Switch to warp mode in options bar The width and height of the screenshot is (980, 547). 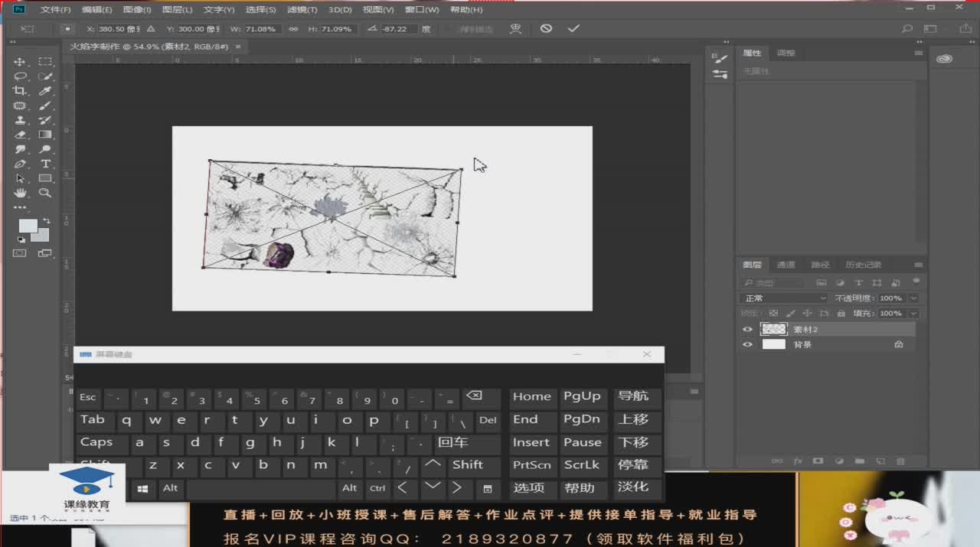tap(516, 28)
